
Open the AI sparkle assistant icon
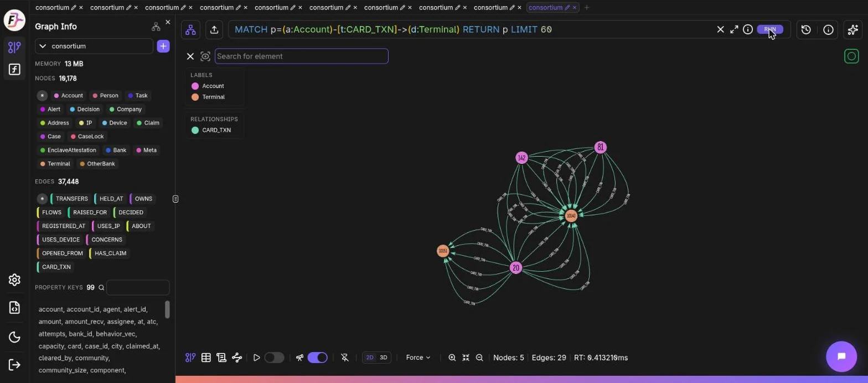click(852, 30)
